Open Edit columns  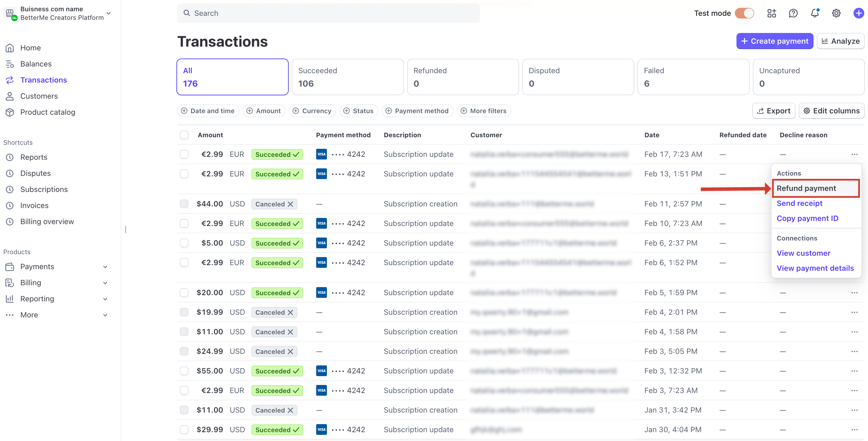pyautogui.click(x=831, y=111)
